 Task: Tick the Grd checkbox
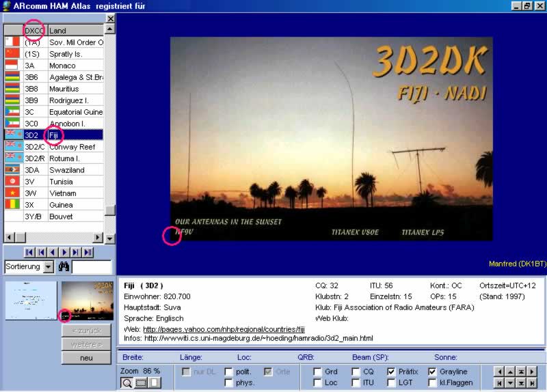tap(317, 372)
